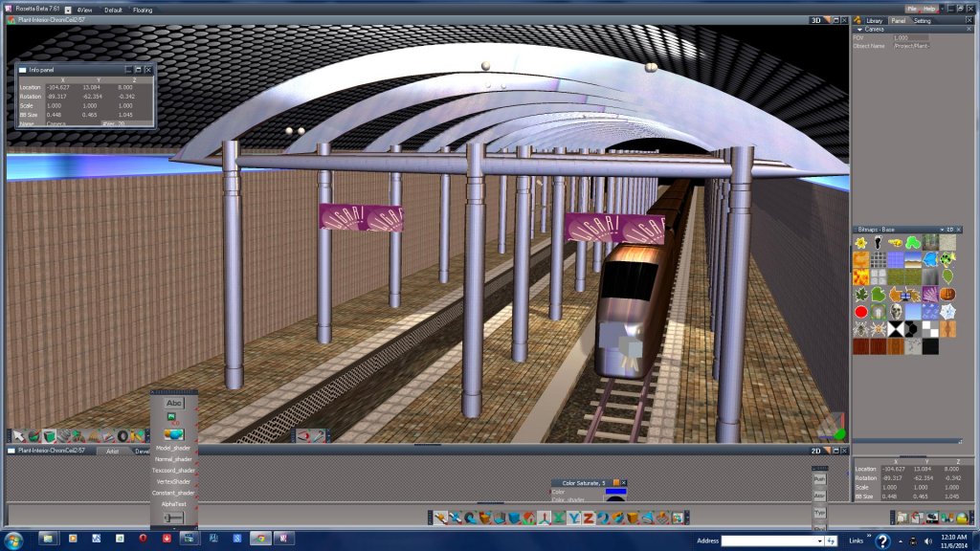
Task: Click the red magnet tool icon
Action: pos(302,435)
